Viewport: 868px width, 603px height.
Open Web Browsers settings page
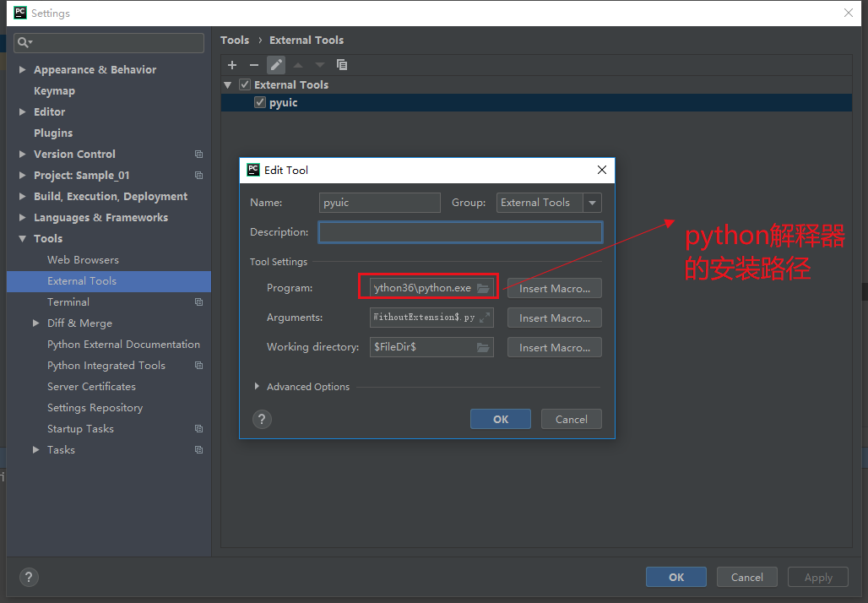coord(83,259)
